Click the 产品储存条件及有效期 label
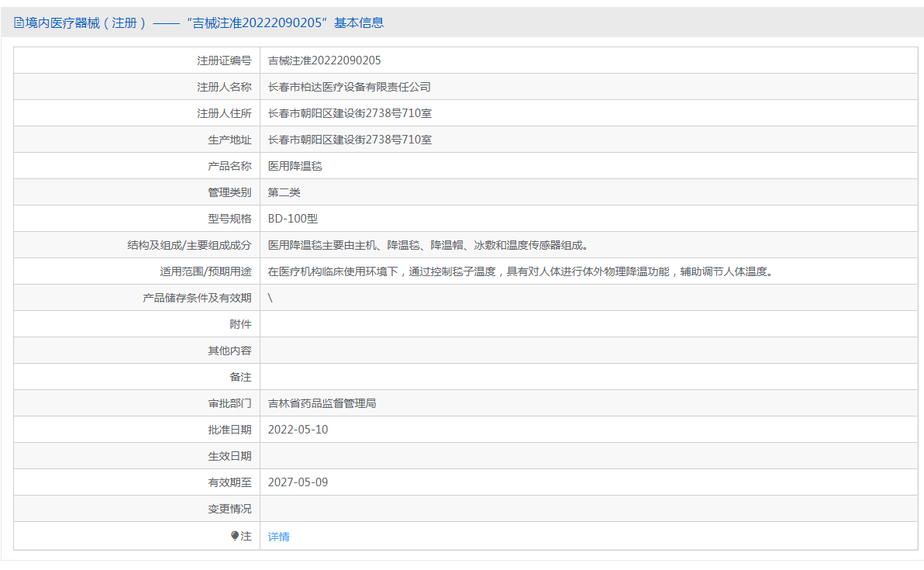Screen dimensions: 924x570 coord(197,299)
